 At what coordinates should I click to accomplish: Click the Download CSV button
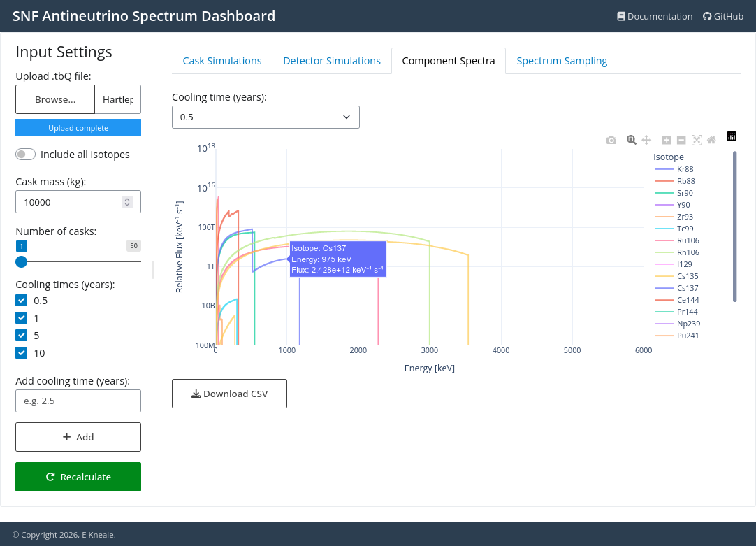coord(229,394)
